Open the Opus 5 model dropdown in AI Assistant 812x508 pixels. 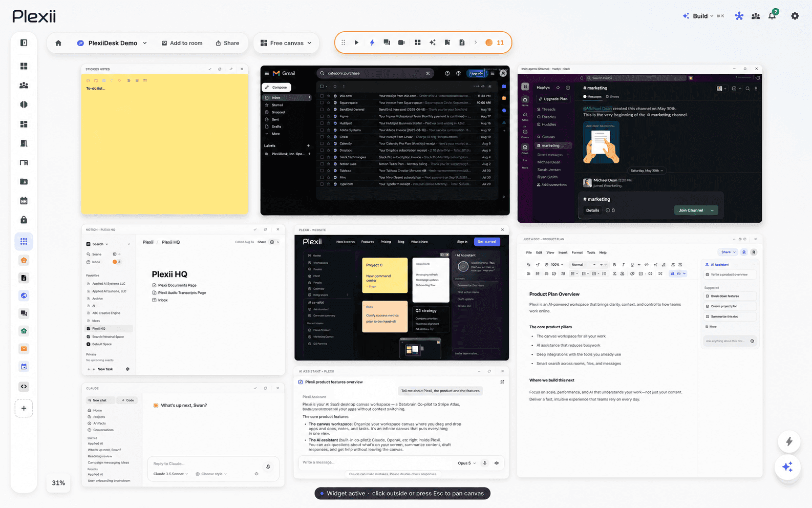[x=466, y=463]
